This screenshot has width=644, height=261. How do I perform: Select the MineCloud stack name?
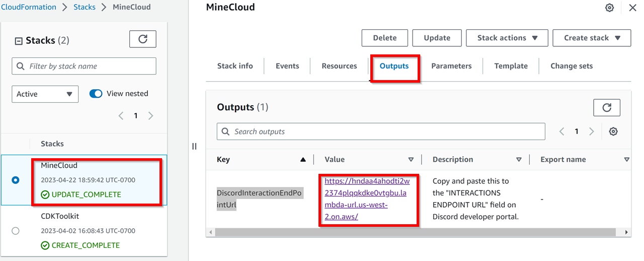point(59,165)
